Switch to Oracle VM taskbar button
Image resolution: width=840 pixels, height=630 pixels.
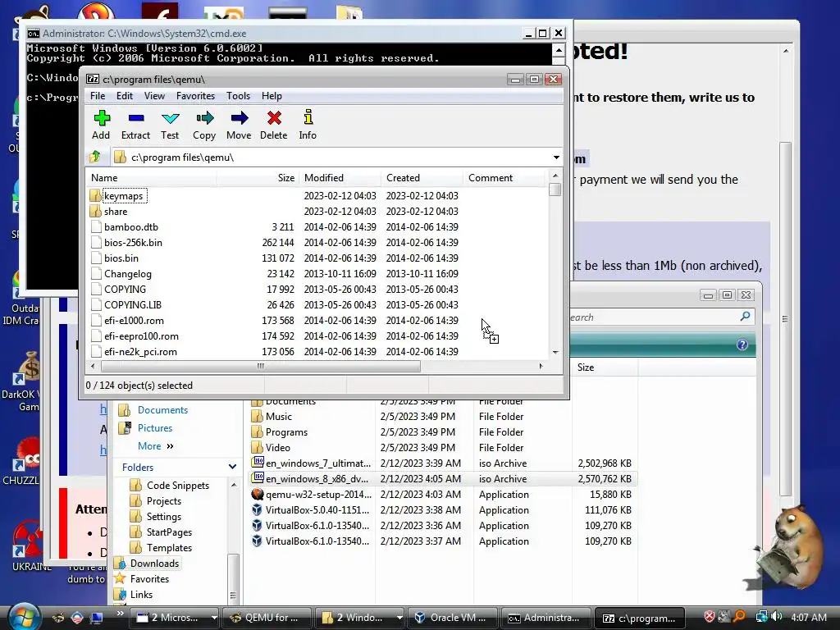tap(452, 618)
